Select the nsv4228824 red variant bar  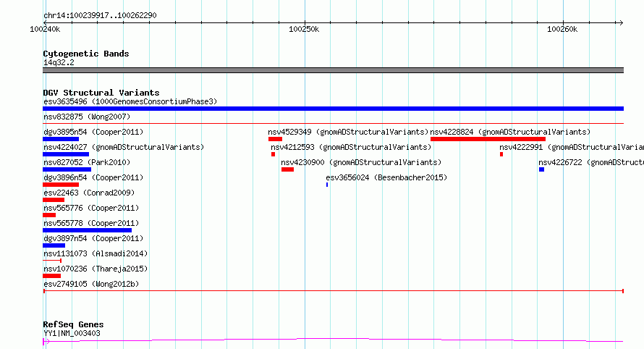click(488, 139)
